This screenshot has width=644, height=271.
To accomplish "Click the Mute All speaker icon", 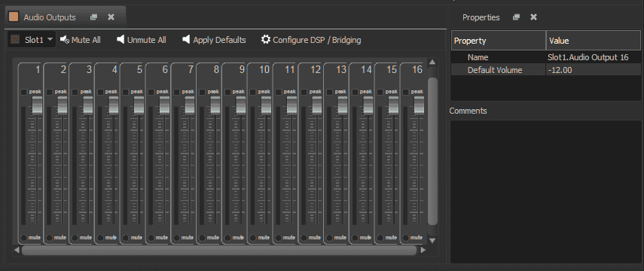I will pos(65,39).
